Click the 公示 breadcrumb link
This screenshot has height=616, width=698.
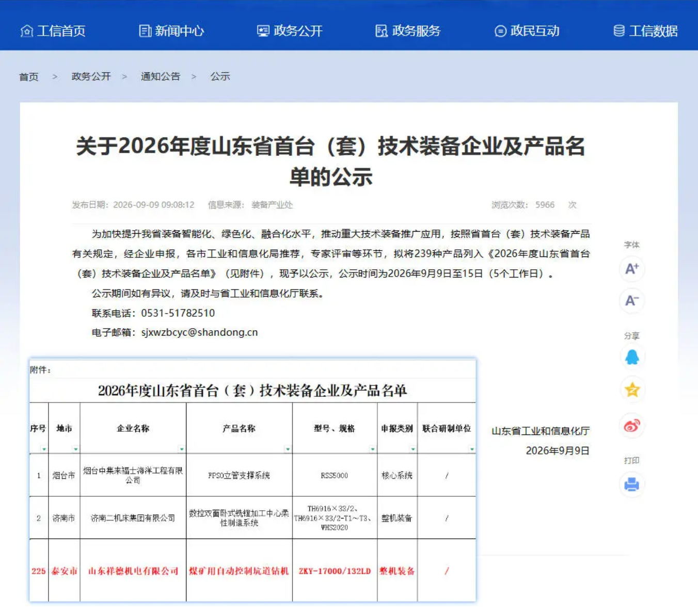(x=220, y=77)
